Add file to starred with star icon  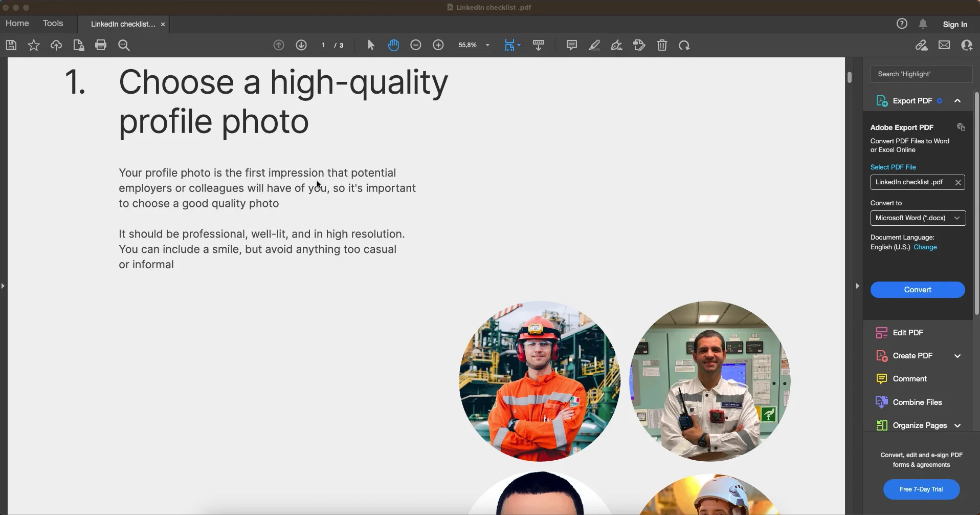34,45
